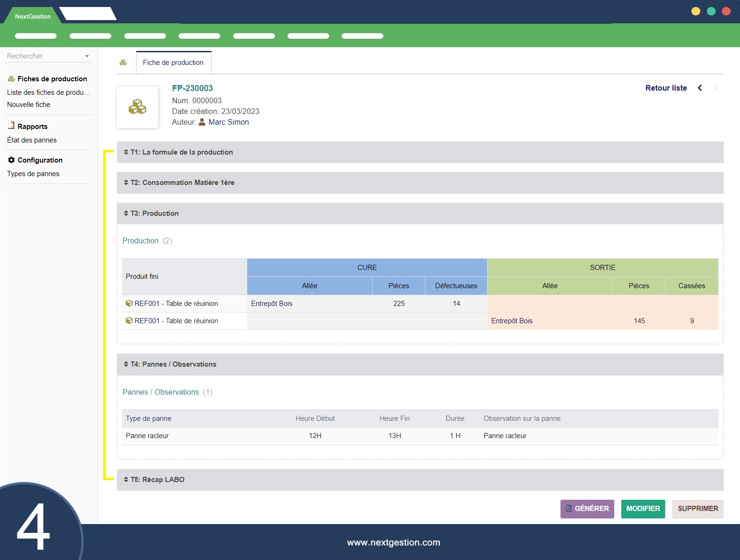Expand the T2 Consommation Matière 1ère section

coord(182,183)
